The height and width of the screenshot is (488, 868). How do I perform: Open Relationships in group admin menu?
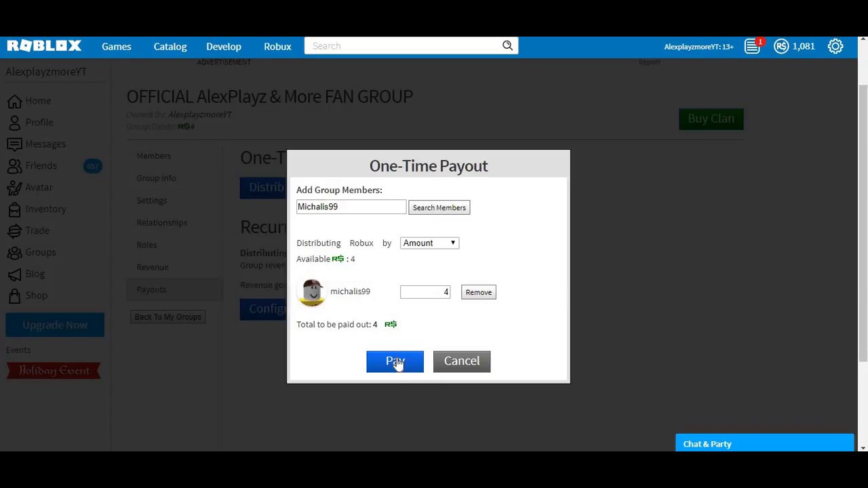coord(162,223)
